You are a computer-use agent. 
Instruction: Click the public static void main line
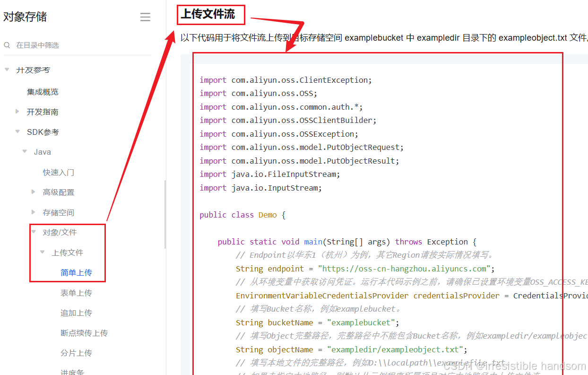point(347,242)
